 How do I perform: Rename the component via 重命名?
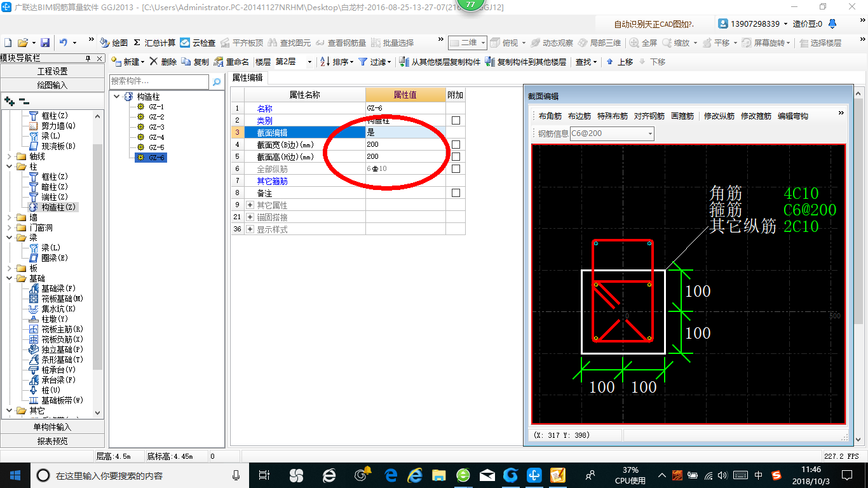tap(231, 62)
